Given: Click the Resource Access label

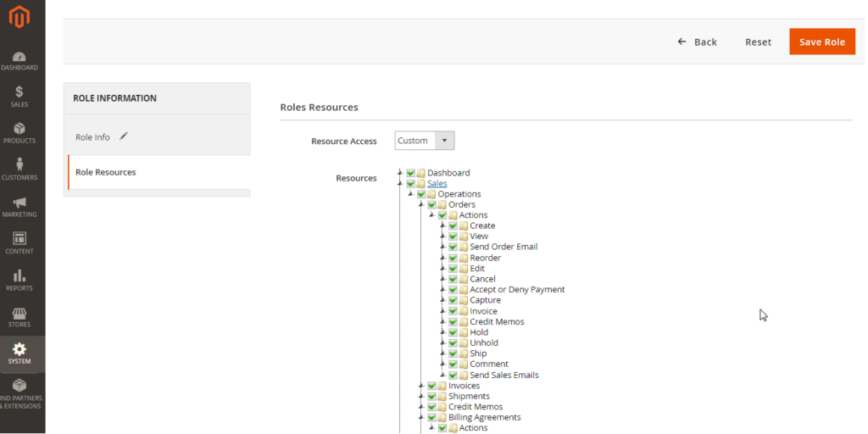Looking at the screenshot, I should (344, 142).
